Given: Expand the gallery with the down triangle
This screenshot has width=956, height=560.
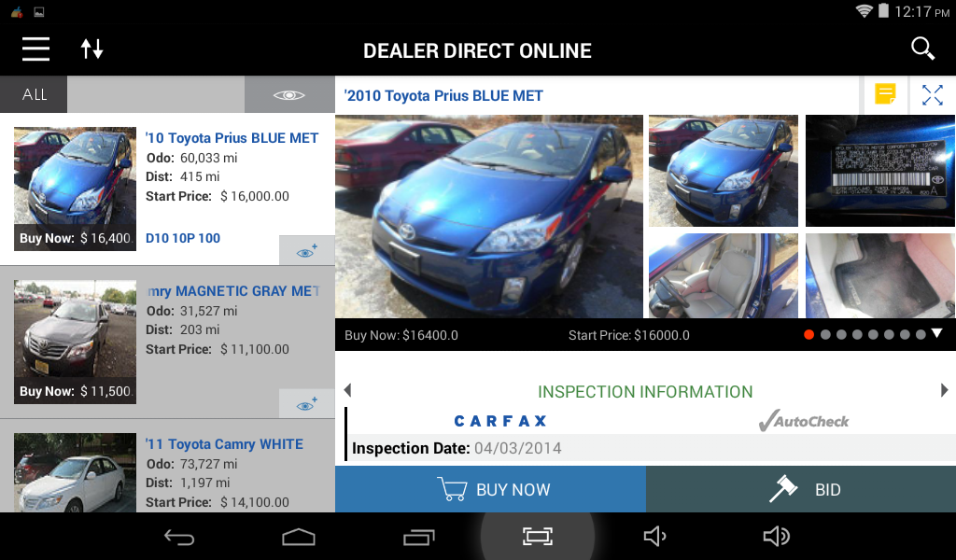Looking at the screenshot, I should pos(937,333).
